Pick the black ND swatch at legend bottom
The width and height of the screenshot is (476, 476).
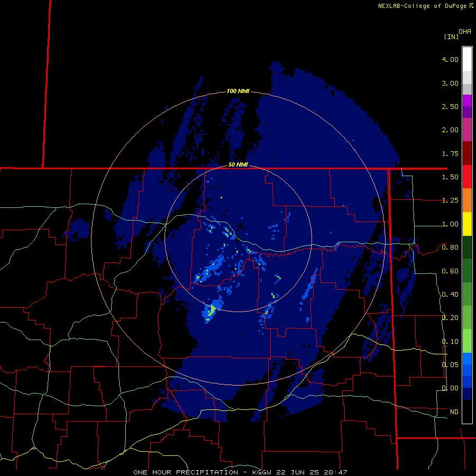pos(467,411)
